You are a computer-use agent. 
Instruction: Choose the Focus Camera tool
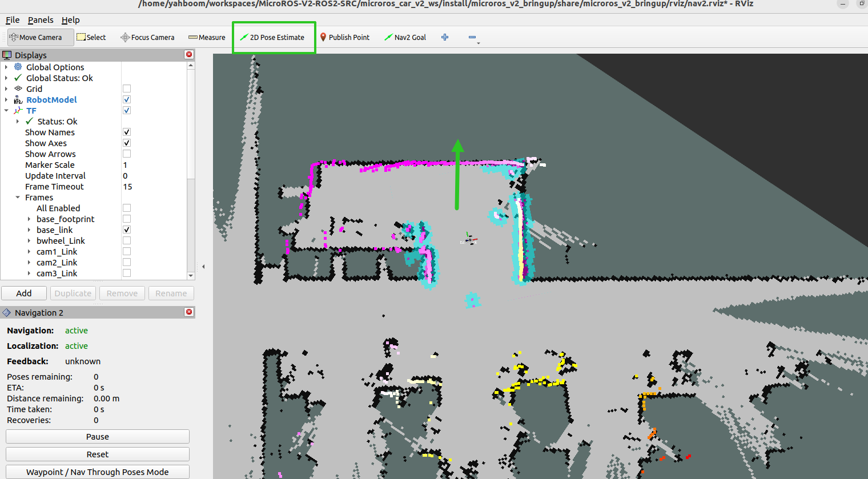point(147,37)
